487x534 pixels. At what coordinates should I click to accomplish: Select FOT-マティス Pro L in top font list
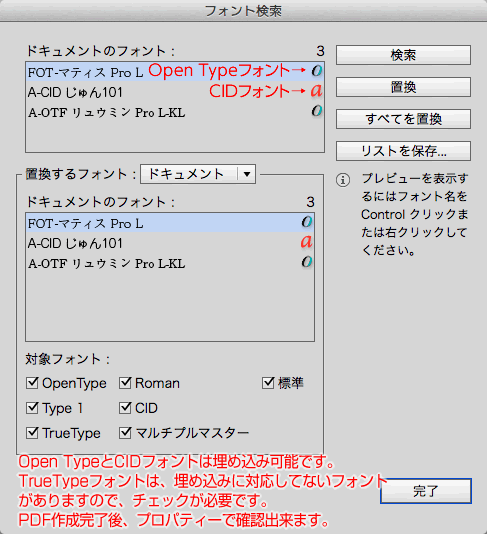tap(175, 72)
